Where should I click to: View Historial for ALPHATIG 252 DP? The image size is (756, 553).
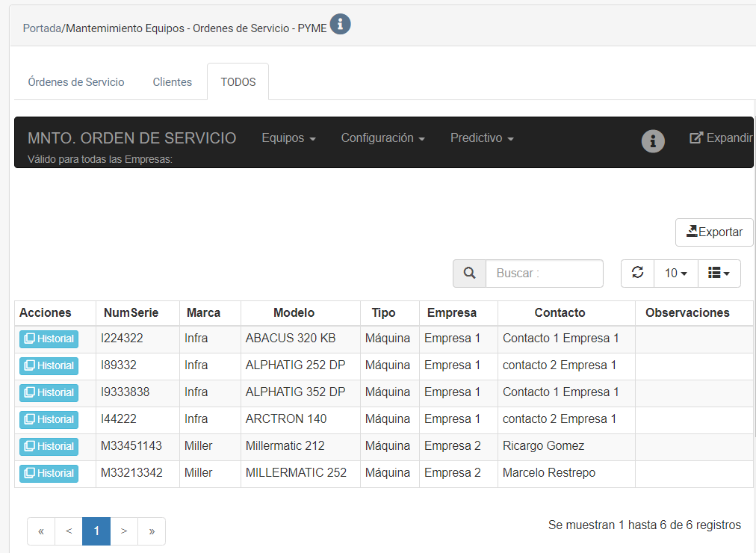point(49,365)
